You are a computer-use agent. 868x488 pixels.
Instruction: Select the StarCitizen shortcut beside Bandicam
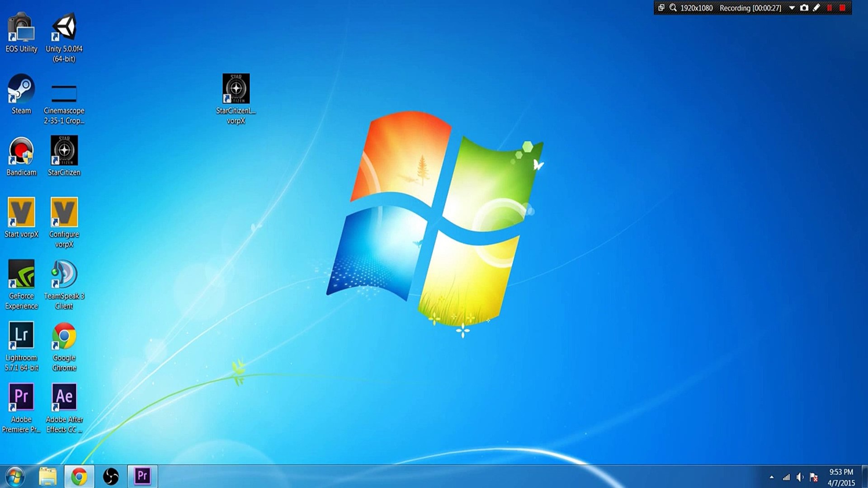[x=64, y=156]
